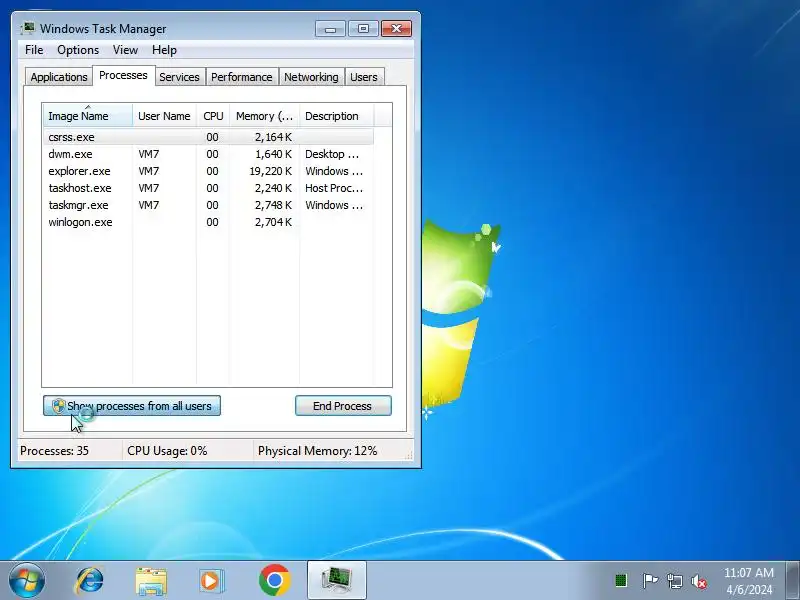Open the View menu

pyautogui.click(x=126, y=50)
